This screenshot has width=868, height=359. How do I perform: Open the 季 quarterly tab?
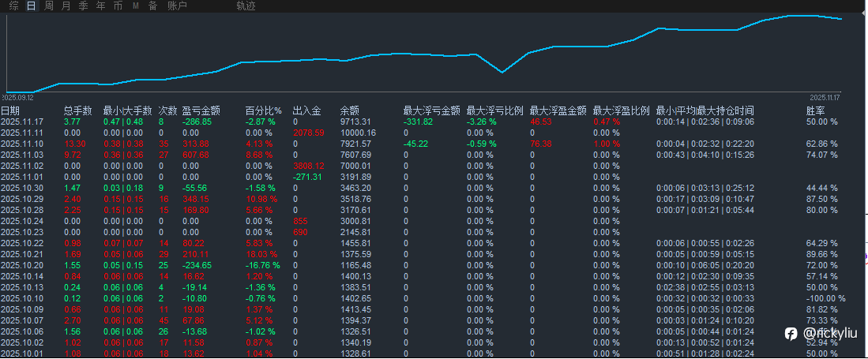click(83, 6)
